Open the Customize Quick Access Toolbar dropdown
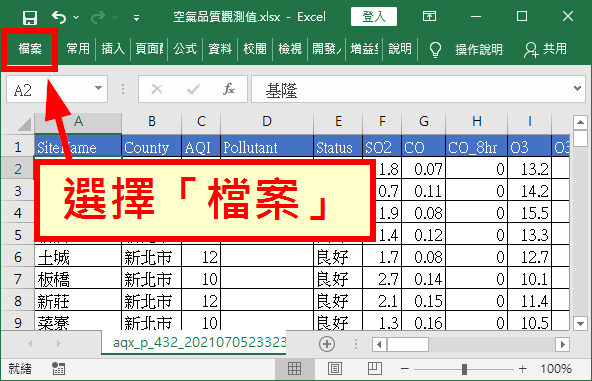This screenshot has height=381, width=592. tap(136, 17)
